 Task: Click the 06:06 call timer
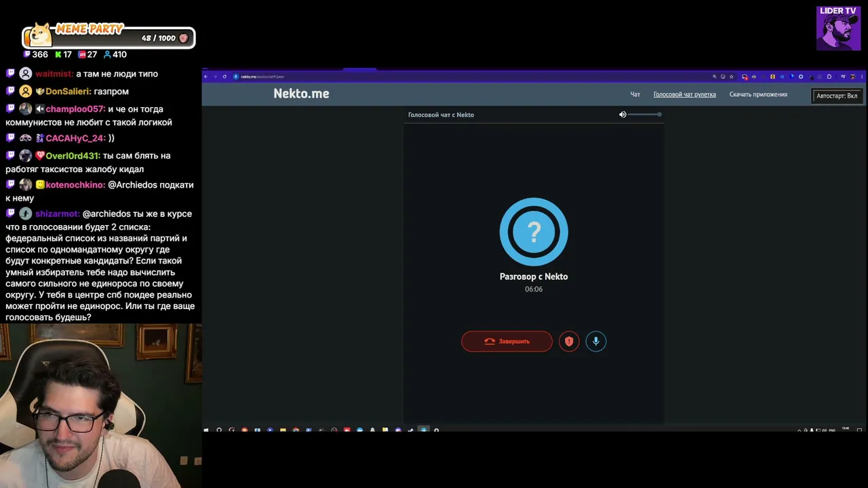pyautogui.click(x=534, y=289)
